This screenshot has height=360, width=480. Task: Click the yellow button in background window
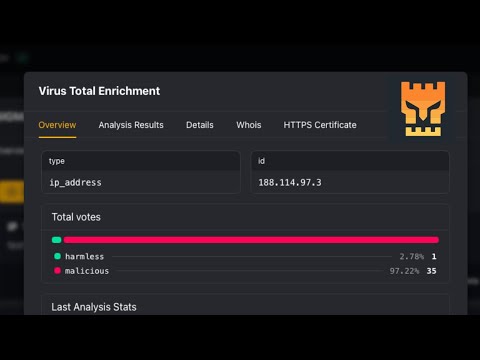point(12,192)
